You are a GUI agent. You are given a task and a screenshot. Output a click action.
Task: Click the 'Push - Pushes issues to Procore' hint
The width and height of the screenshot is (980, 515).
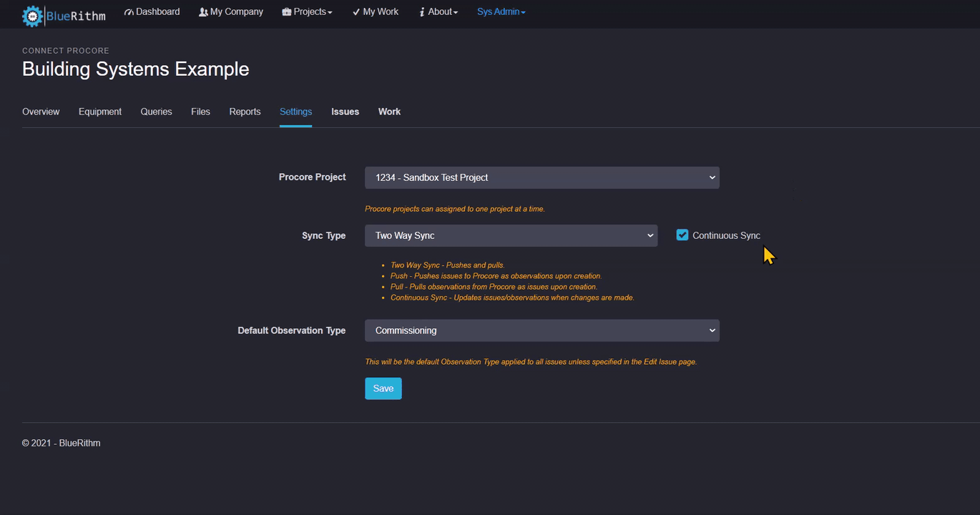pyautogui.click(x=496, y=275)
